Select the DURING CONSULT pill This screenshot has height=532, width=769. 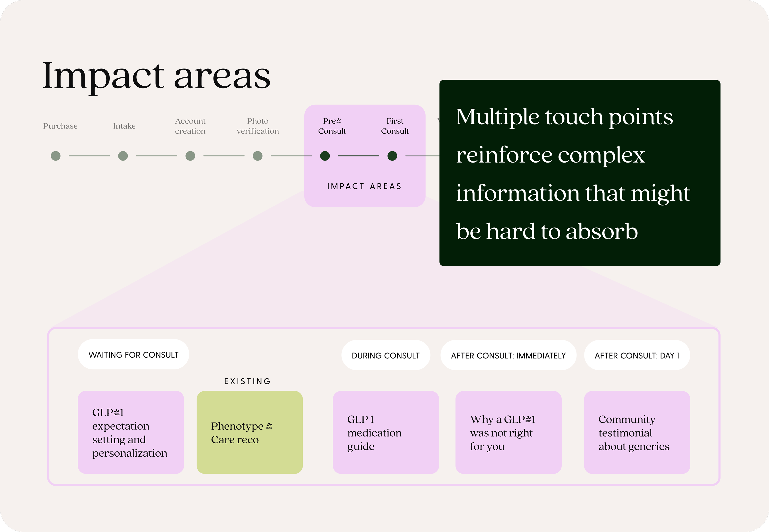pos(386,355)
